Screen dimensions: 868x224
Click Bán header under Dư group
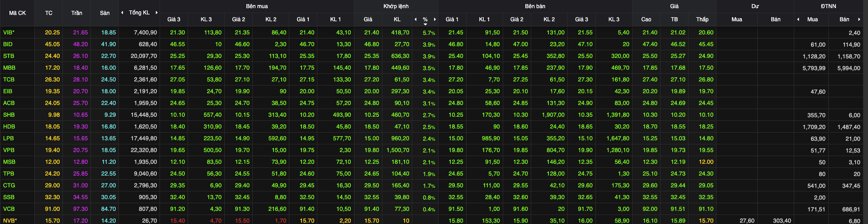[x=776, y=19]
